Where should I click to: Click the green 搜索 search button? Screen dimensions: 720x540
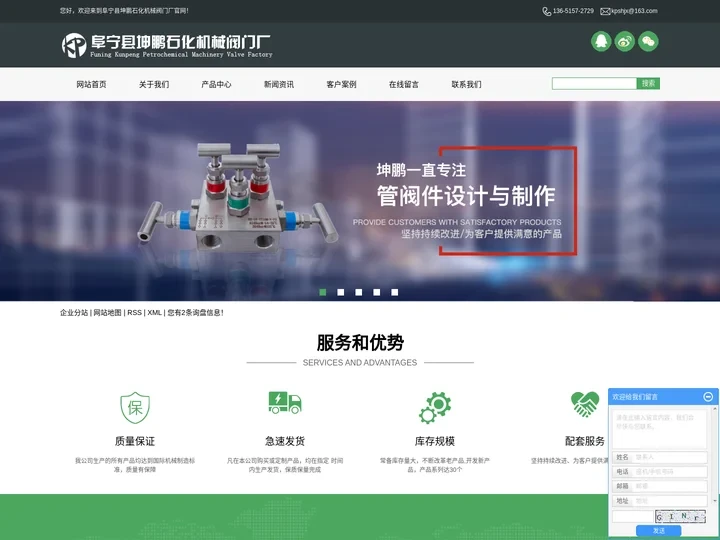pos(648,83)
